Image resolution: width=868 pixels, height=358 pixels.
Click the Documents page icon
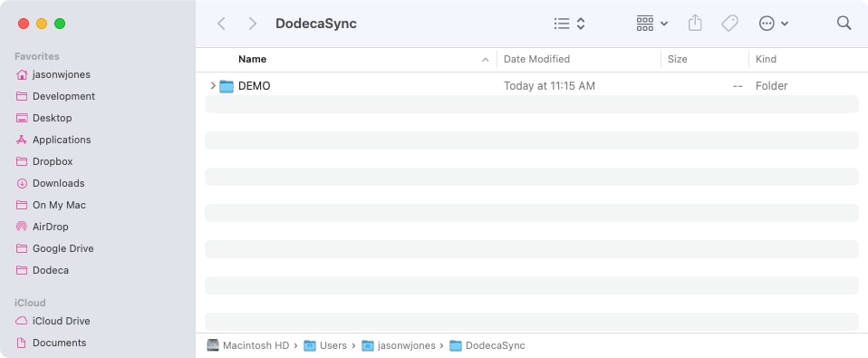(x=22, y=343)
